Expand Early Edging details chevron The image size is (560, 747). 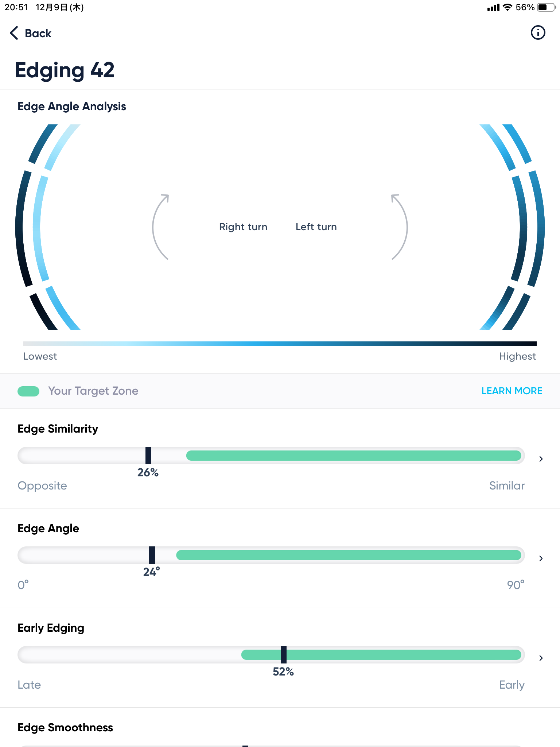tap(541, 658)
